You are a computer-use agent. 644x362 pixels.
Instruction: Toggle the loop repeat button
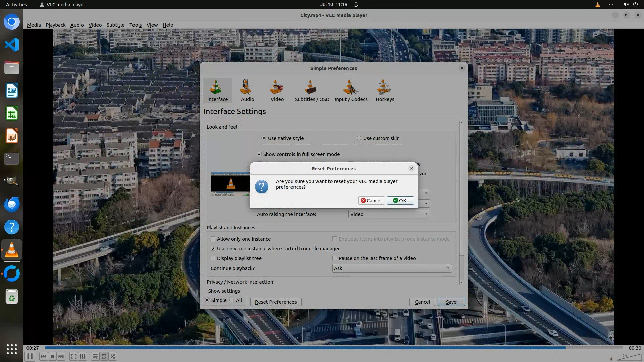(x=104, y=356)
